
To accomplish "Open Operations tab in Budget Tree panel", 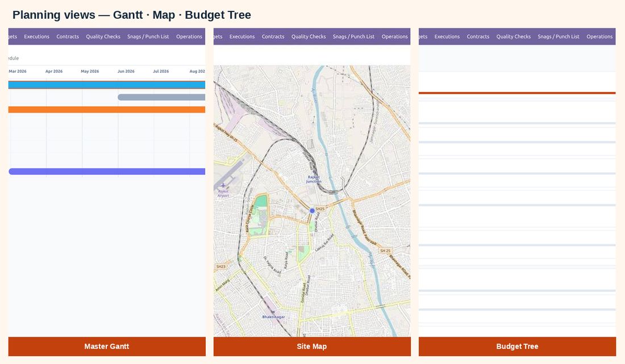I will click(x=599, y=36).
